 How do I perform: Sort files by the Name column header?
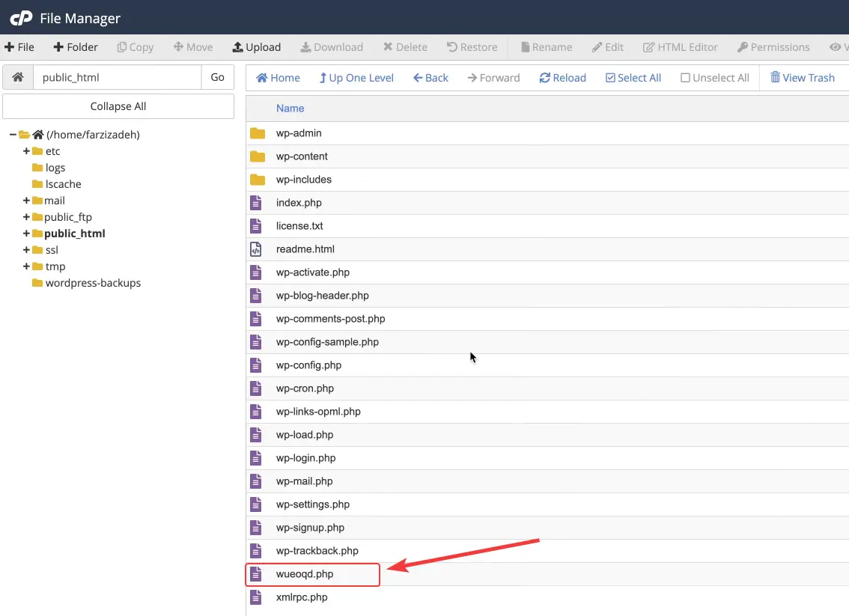[x=290, y=108]
